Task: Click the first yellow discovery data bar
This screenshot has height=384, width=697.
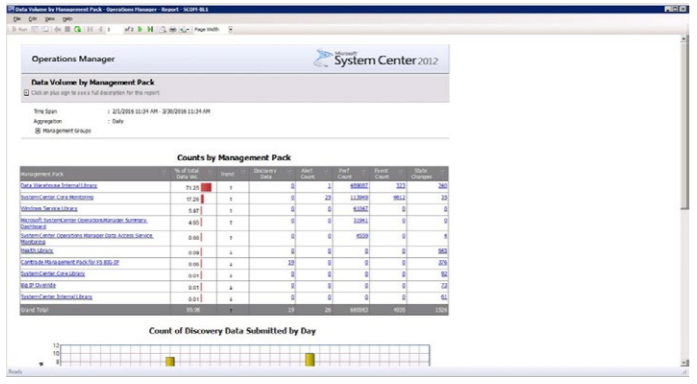Action: click(170, 361)
